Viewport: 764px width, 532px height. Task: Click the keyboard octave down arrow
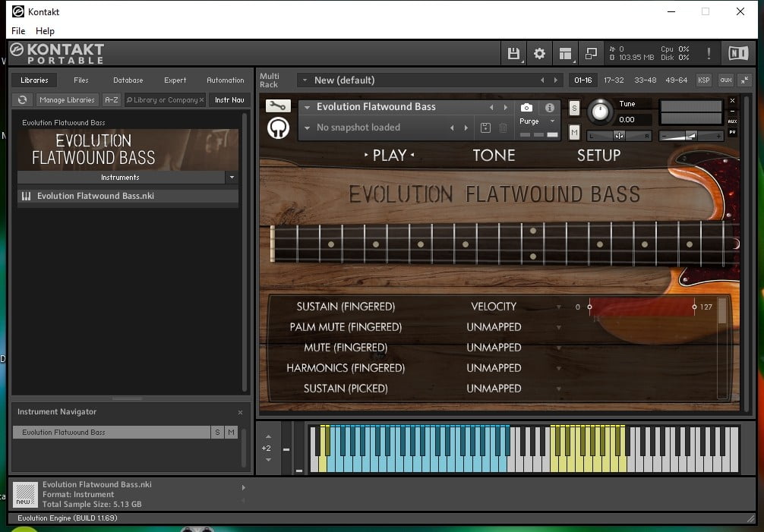click(269, 459)
